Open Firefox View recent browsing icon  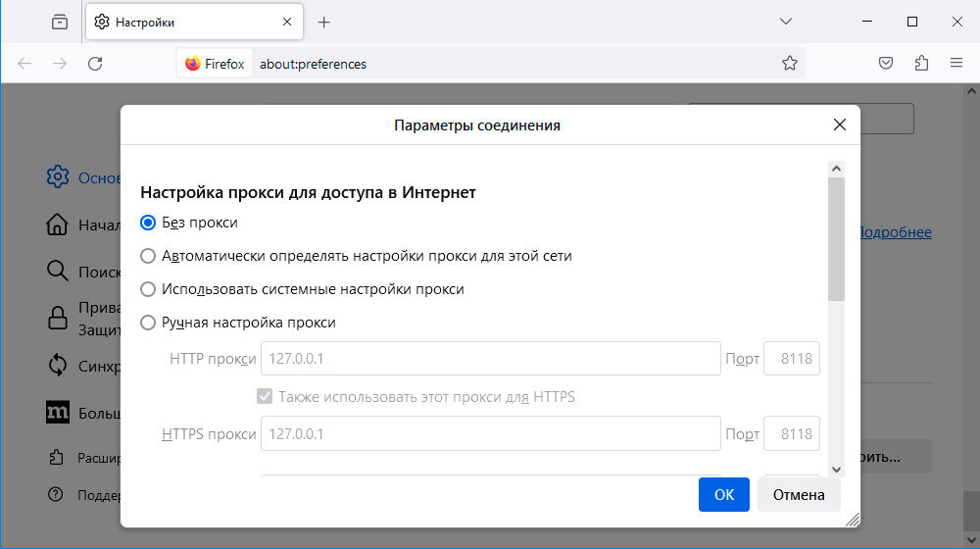point(60,22)
